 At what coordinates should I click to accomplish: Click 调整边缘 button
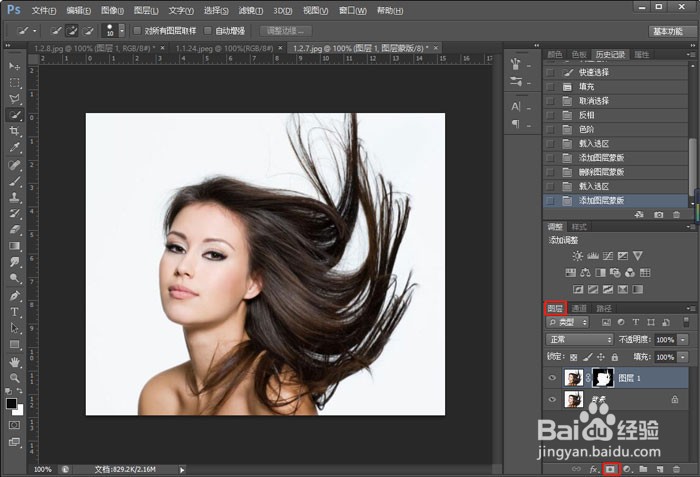coord(285,31)
